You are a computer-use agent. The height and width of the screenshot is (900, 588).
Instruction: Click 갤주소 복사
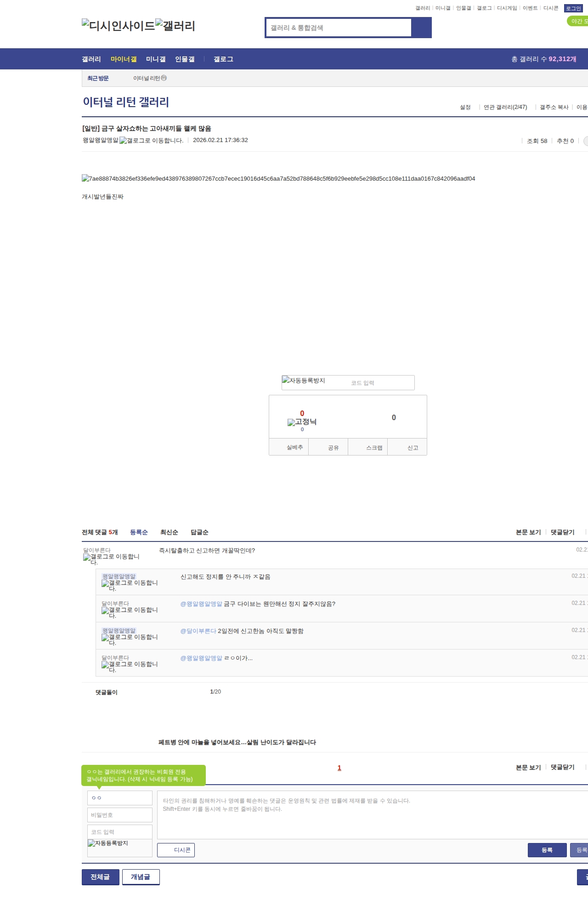click(554, 107)
